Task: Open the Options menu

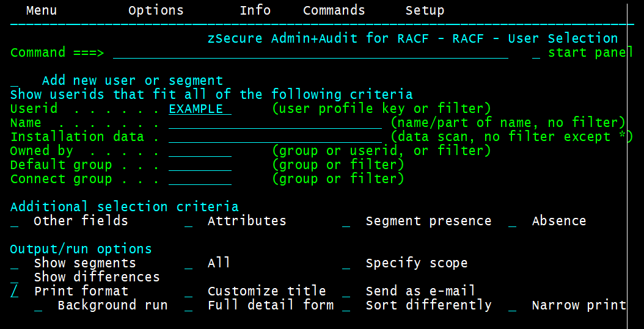Action: click(156, 10)
